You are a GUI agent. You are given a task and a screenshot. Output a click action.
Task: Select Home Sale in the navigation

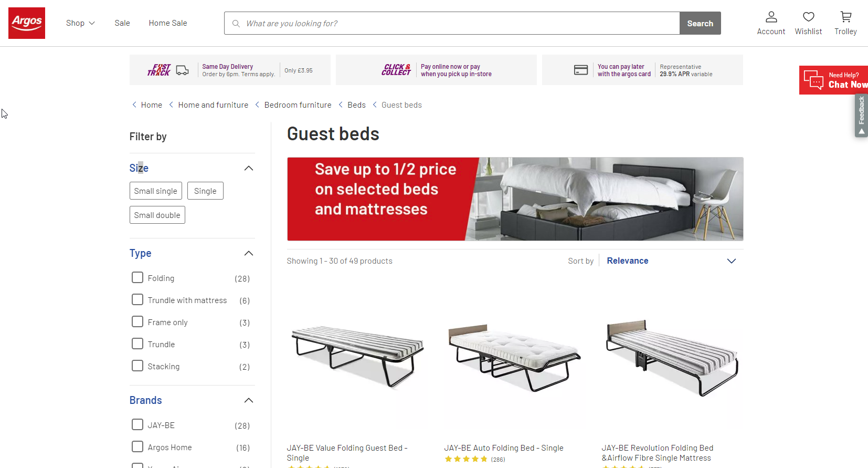tap(167, 23)
